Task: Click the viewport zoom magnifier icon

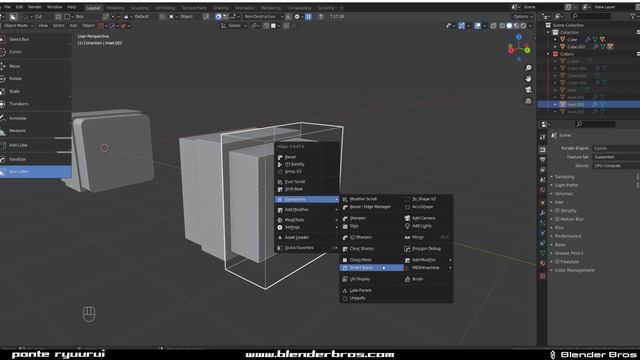Action: click(529, 68)
